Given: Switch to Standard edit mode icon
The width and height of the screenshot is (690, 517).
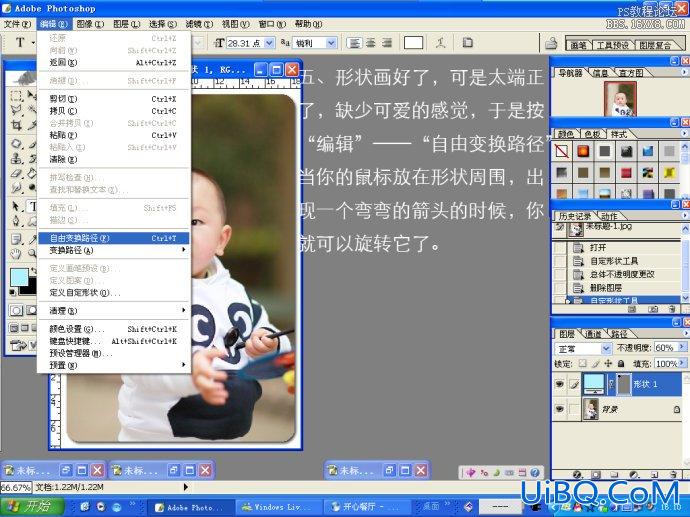Looking at the screenshot, I should tap(16, 310).
